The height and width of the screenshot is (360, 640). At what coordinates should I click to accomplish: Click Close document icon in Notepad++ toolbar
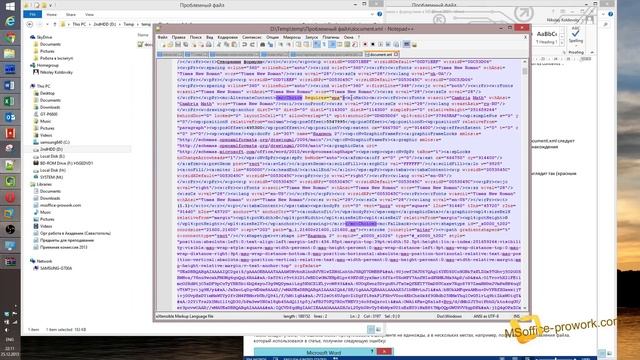click(194, 44)
